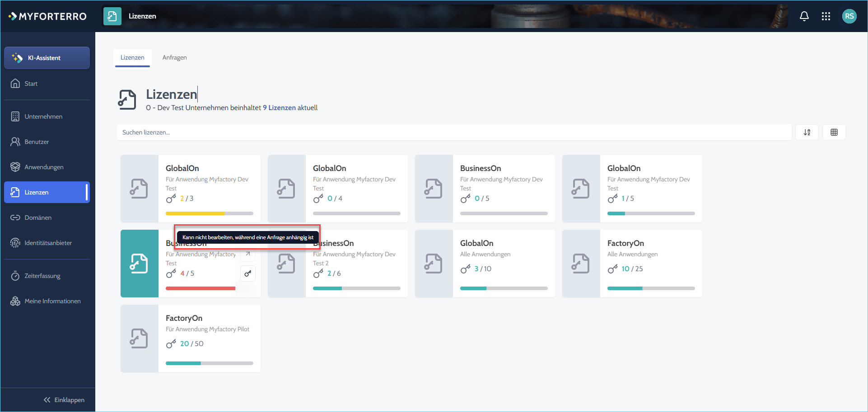Open the apps grid menu
Screen dimensions: 868x412
point(826,16)
